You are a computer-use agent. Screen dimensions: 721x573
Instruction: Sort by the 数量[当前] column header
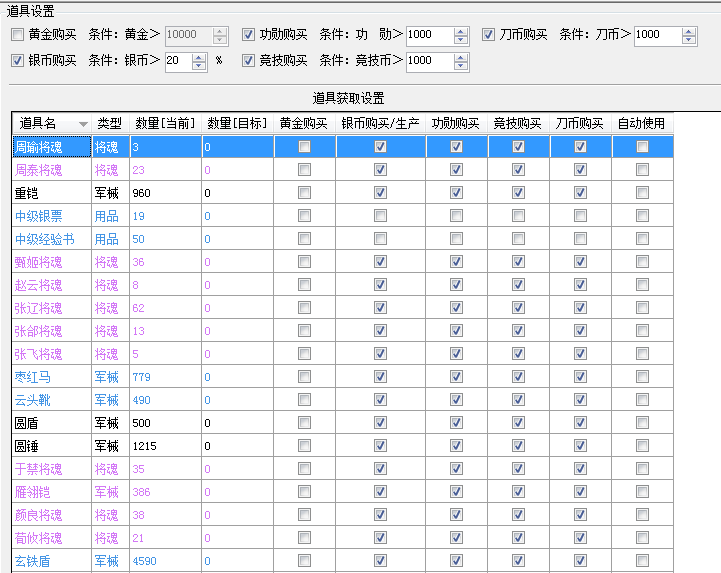166,124
